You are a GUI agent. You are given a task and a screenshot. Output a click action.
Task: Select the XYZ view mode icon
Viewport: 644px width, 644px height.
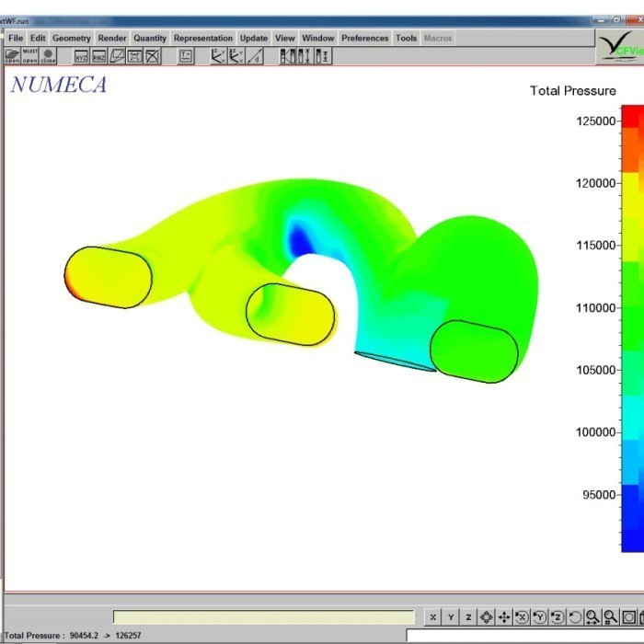tap(81, 57)
